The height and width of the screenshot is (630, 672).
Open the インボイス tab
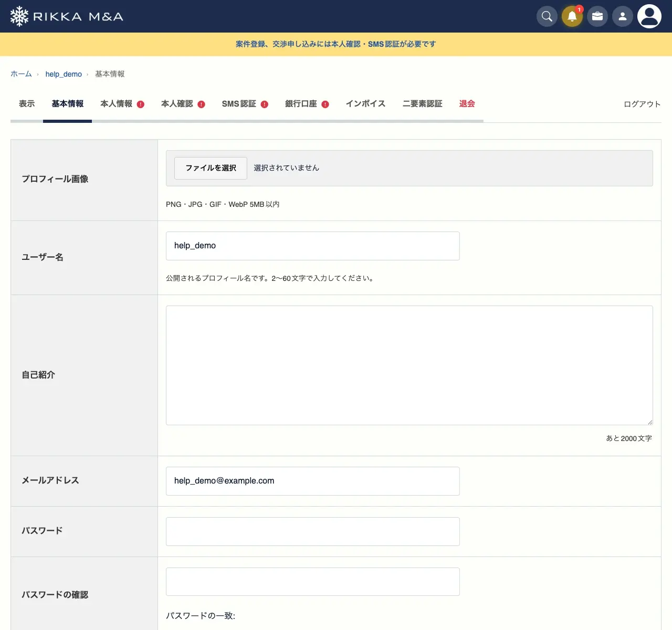pos(366,104)
